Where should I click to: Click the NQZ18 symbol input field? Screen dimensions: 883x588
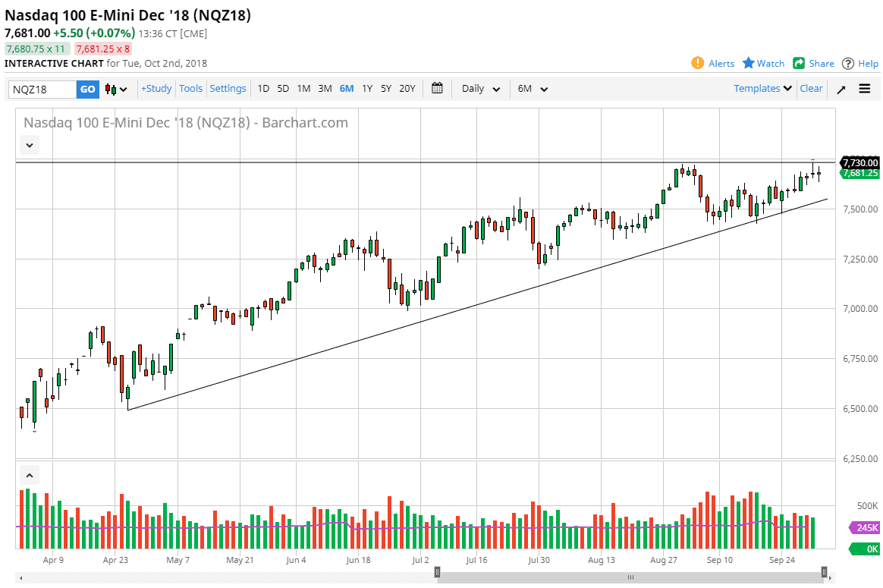point(42,89)
